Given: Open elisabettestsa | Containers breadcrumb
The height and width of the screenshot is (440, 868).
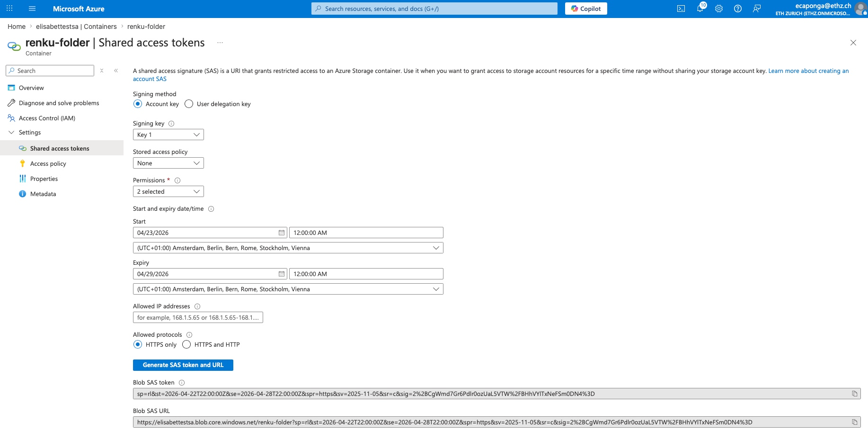Looking at the screenshot, I should [76, 27].
